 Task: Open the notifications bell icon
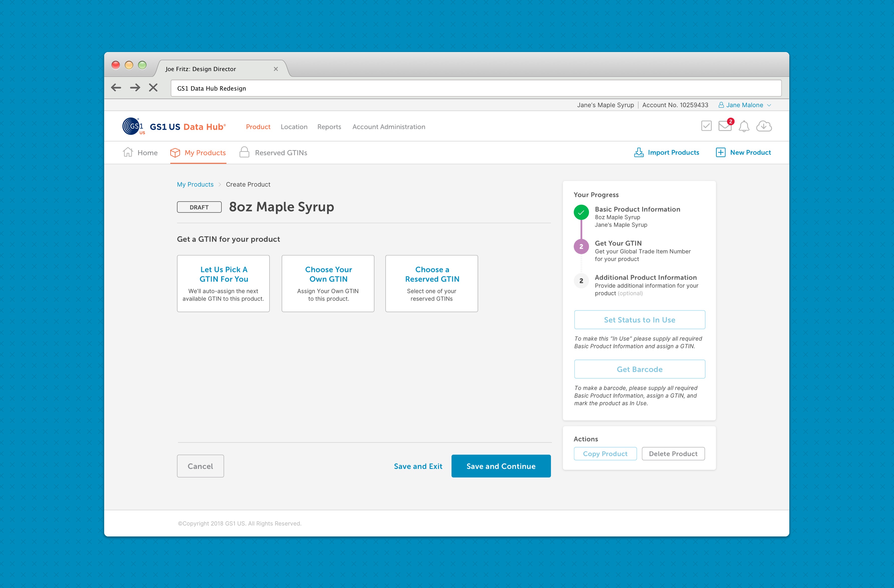[x=744, y=126]
